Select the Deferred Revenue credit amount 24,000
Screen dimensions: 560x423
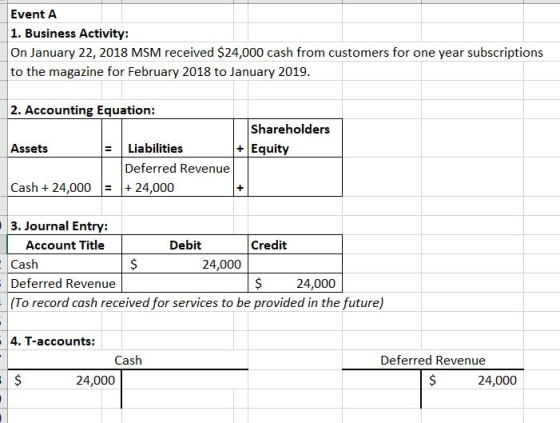(x=295, y=284)
